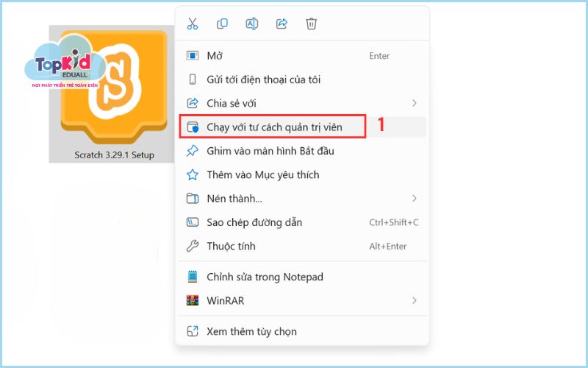This screenshot has width=588, height=368.
Task: Select "Ghim vào màn hình Bắt đầu"
Action: point(302,151)
